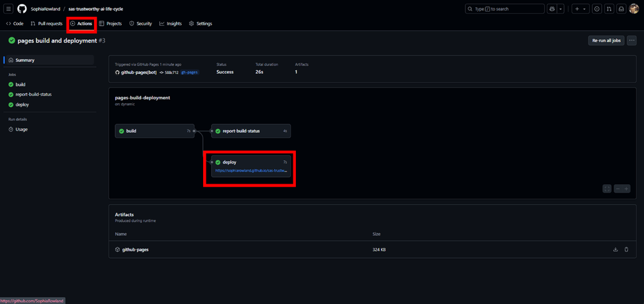The width and height of the screenshot is (644, 304).
Task: Click the Artifacts count 1
Action: click(x=296, y=72)
